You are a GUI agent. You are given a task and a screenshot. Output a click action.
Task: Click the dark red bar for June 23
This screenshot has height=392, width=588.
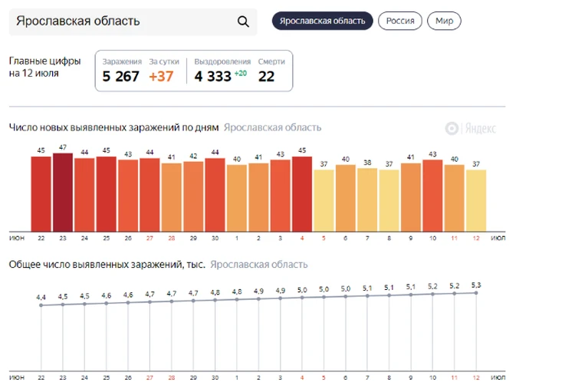coord(63,192)
